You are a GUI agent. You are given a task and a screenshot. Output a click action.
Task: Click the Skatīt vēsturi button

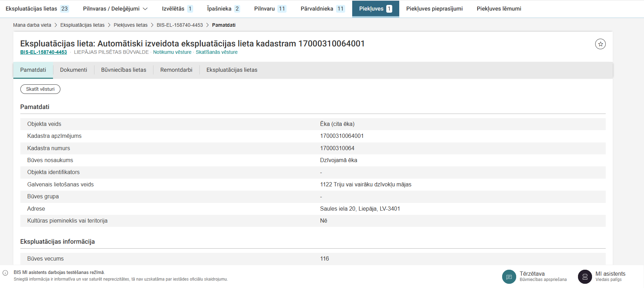40,89
